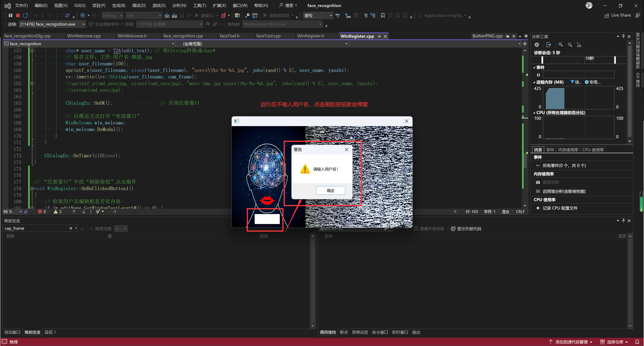Viewport: 644px width, 346px height.
Task: Pause debugging with the Break All icon
Action: point(11,16)
